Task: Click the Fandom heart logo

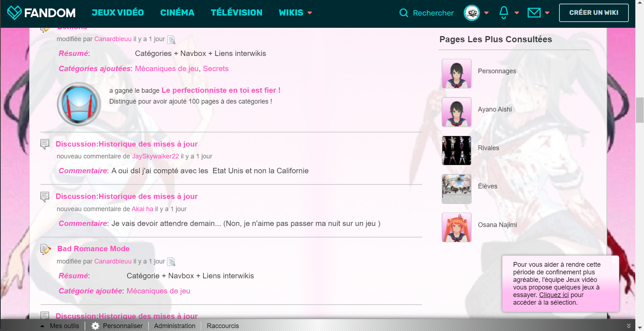Action: (x=14, y=13)
